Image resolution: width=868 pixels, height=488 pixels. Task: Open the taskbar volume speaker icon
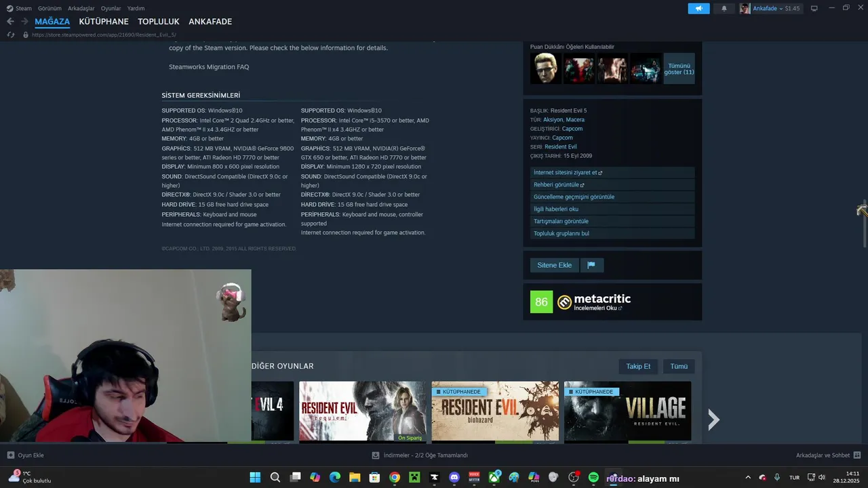click(821, 477)
